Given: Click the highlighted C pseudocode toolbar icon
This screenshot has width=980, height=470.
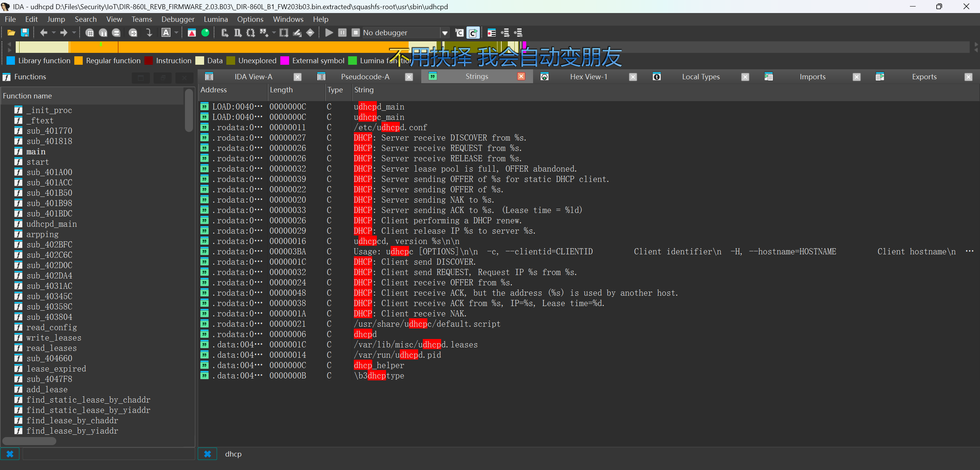Looking at the screenshot, I should click(x=473, y=33).
